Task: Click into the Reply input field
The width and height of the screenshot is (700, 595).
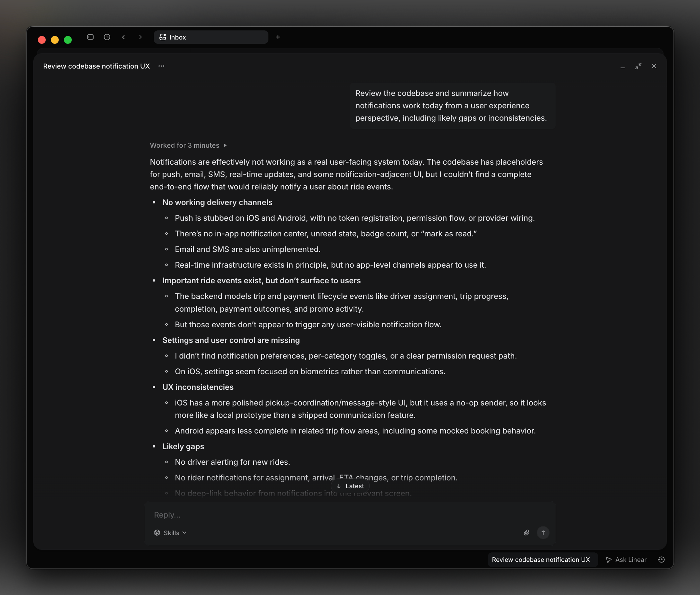Action: [350, 515]
